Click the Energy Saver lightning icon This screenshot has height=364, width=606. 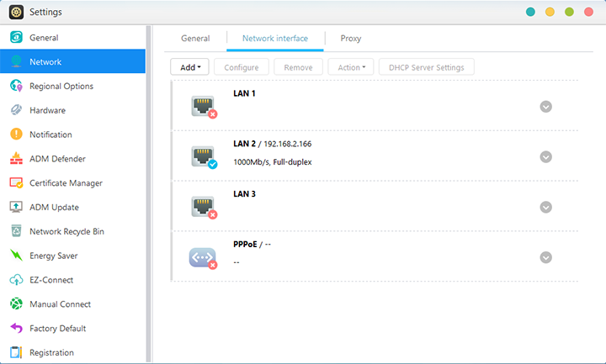(15, 256)
